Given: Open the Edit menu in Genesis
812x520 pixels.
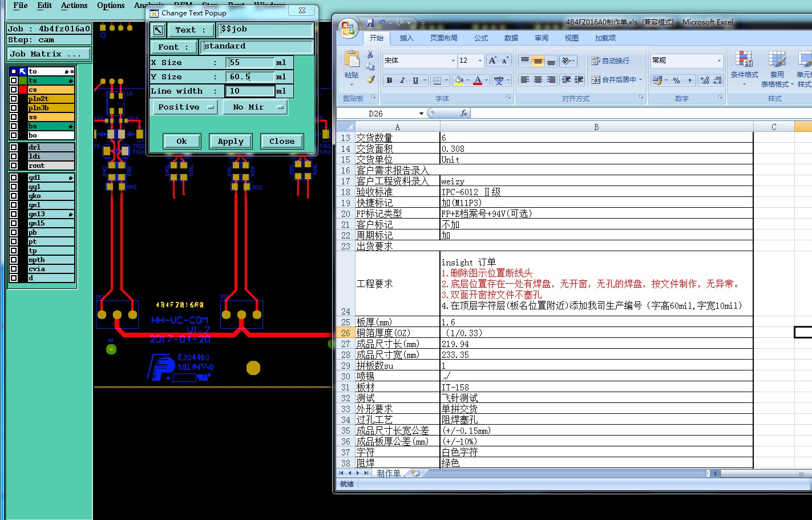Looking at the screenshot, I should coord(45,5).
